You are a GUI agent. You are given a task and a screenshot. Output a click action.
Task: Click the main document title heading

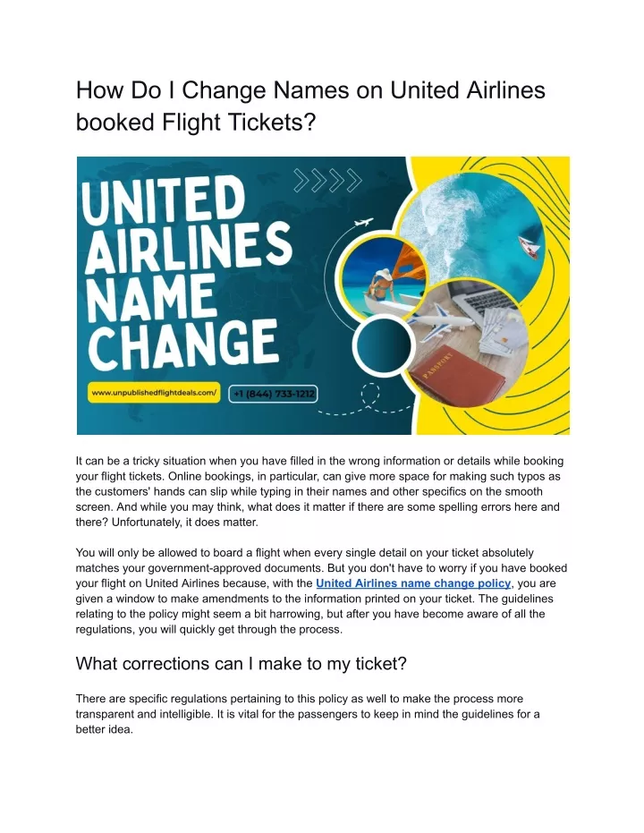pyautogui.click(x=310, y=106)
